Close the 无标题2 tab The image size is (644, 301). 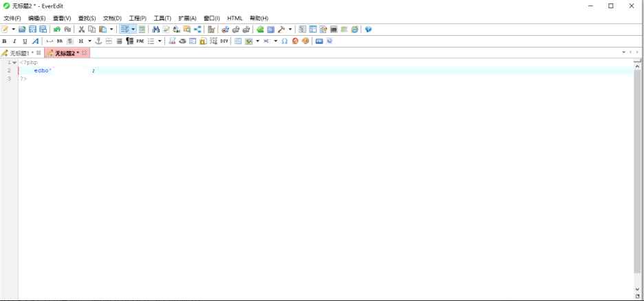pos(85,53)
